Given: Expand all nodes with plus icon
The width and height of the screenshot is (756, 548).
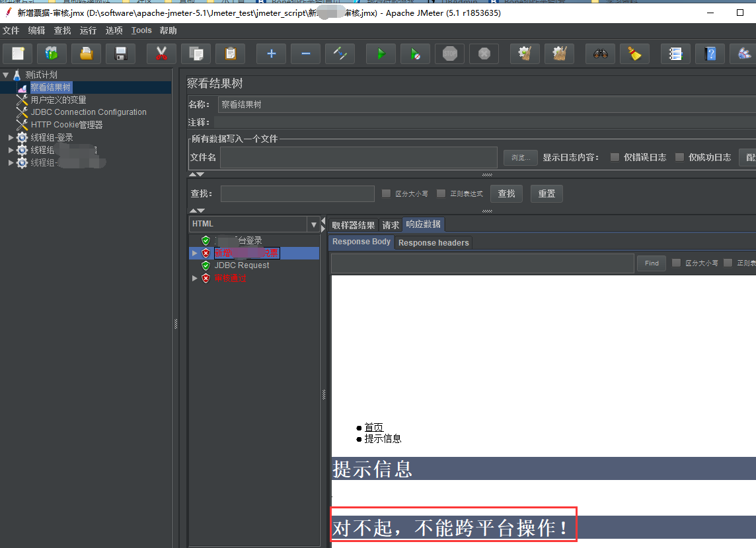Looking at the screenshot, I should point(272,53).
